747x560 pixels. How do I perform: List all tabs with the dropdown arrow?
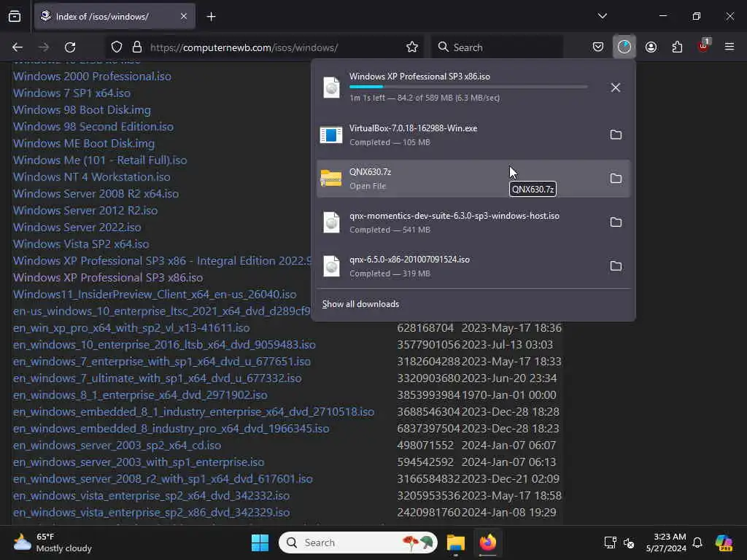click(x=602, y=16)
